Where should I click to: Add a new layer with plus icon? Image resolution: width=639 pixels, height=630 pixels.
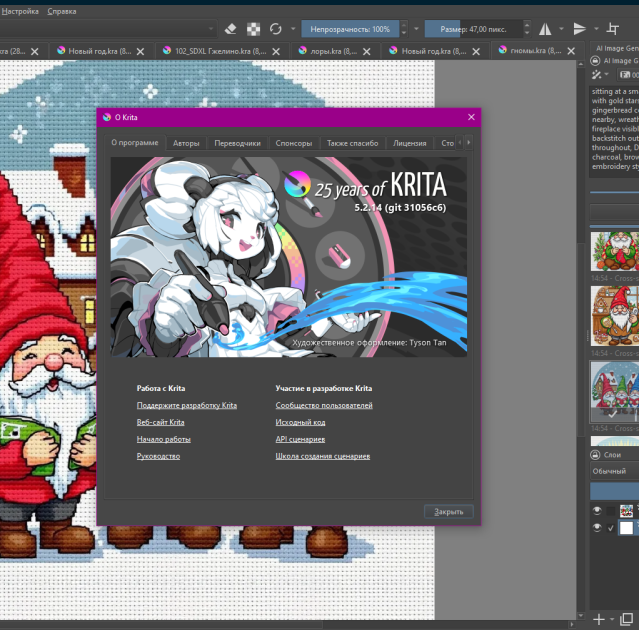pos(599,619)
